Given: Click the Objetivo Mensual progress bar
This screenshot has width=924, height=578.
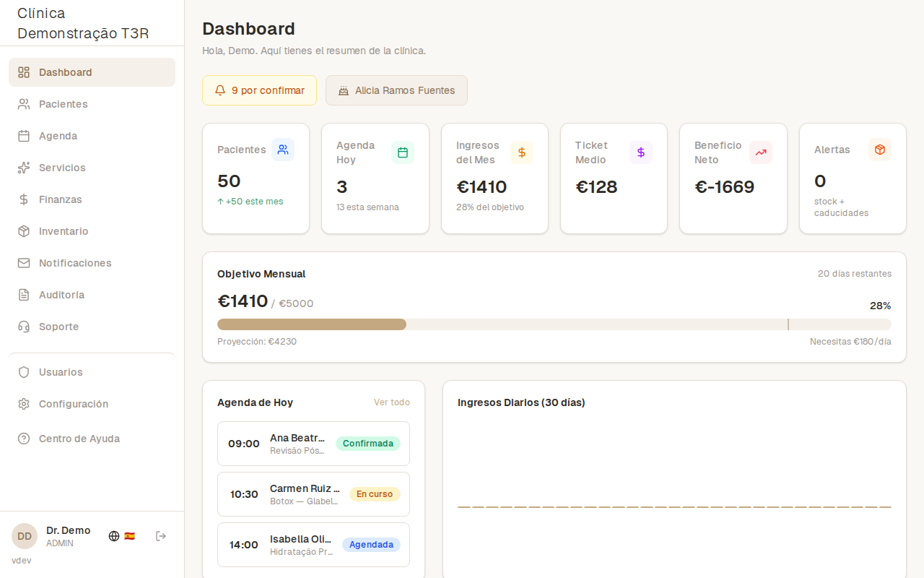Looking at the screenshot, I should (554, 324).
